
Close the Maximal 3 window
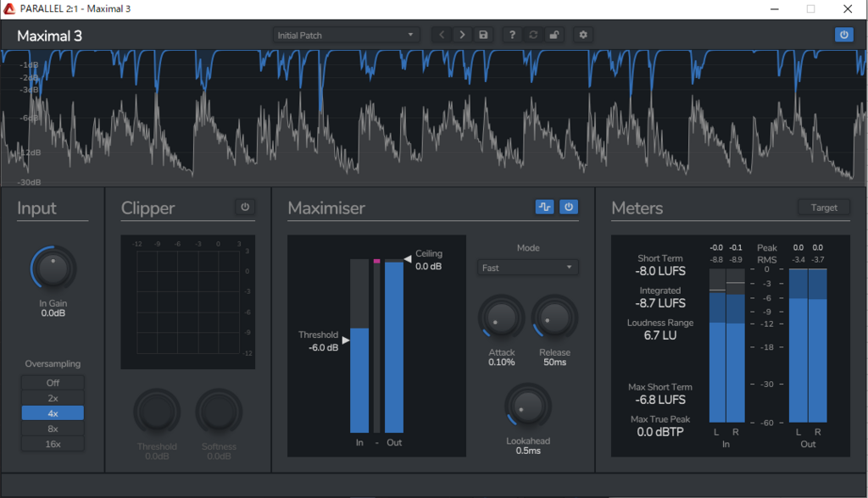[x=848, y=8]
